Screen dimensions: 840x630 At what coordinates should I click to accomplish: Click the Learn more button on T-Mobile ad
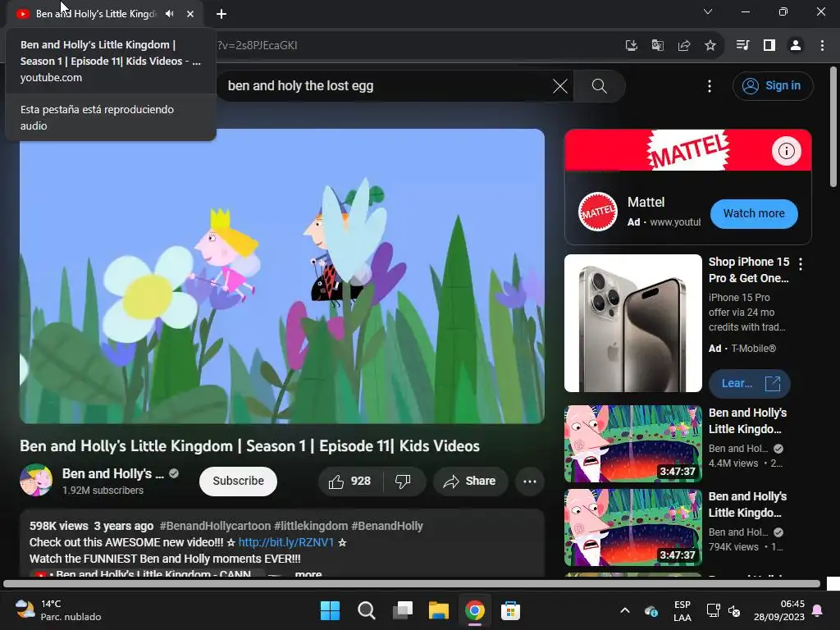pyautogui.click(x=749, y=384)
